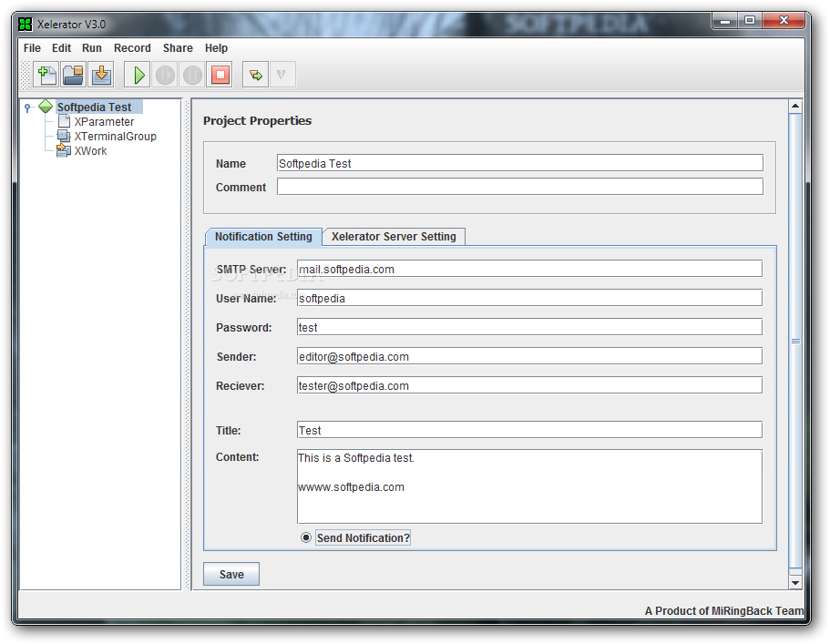Switch to Xelerator Server Setting tab
The image size is (830, 644).
pyautogui.click(x=394, y=237)
